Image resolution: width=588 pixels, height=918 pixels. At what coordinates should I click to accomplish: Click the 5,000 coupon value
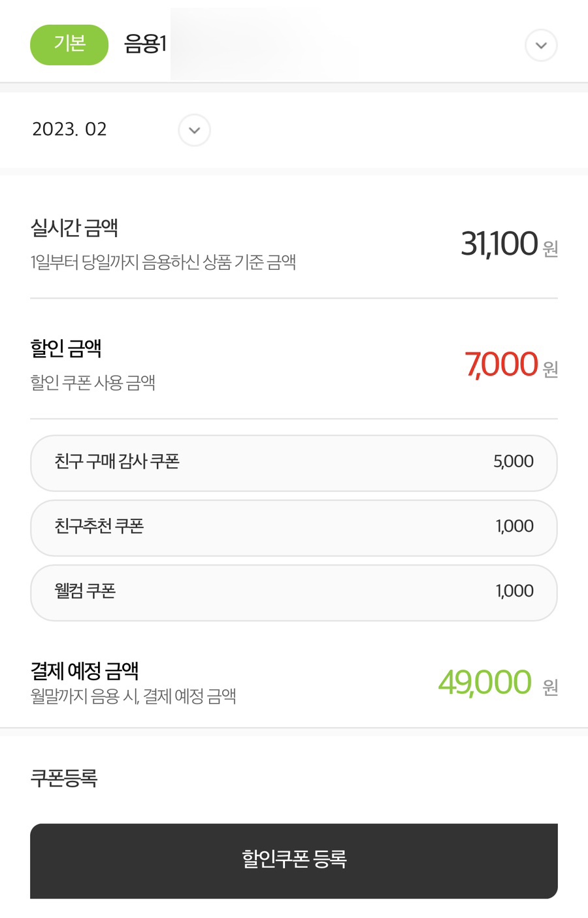click(x=514, y=461)
